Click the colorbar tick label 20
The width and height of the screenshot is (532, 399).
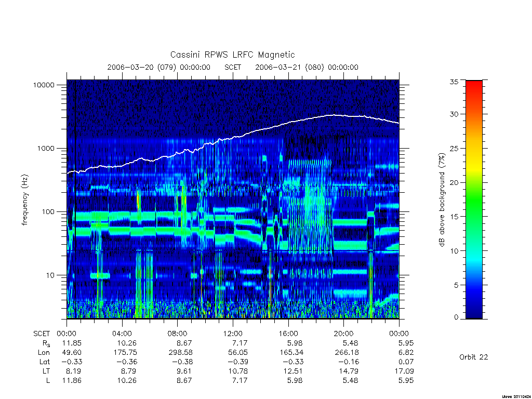click(x=454, y=182)
